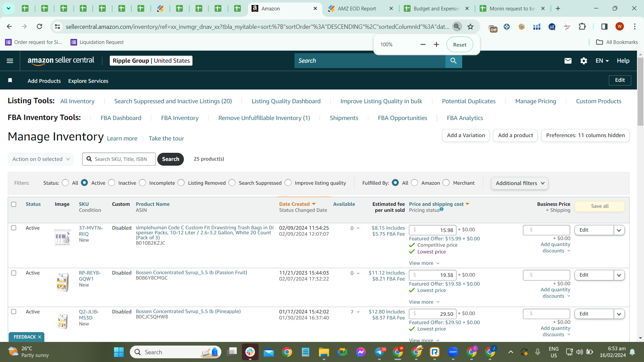Reload the page with browser refresh icon
Screen dimensions: 644x362
39,26
